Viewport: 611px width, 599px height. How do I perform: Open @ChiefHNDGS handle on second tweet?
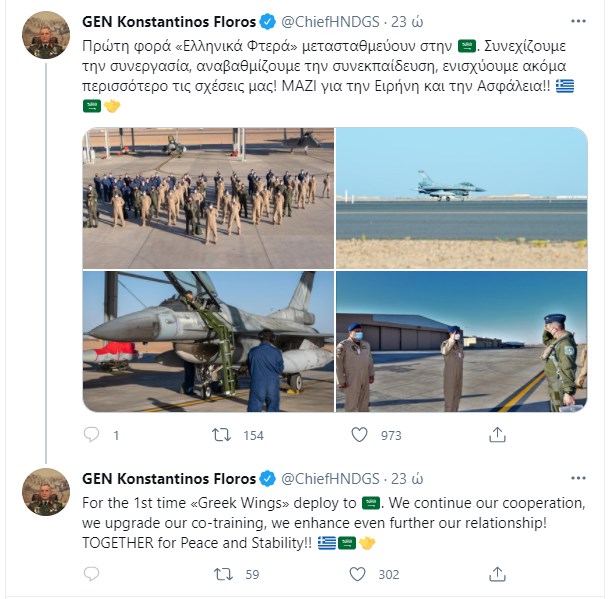pos(332,478)
